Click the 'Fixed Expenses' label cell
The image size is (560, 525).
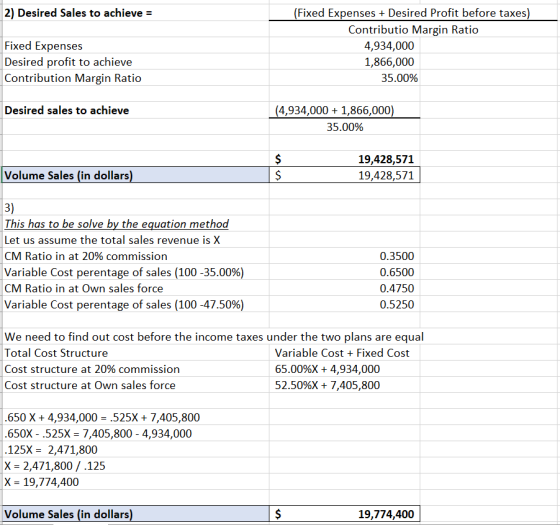click(x=136, y=46)
